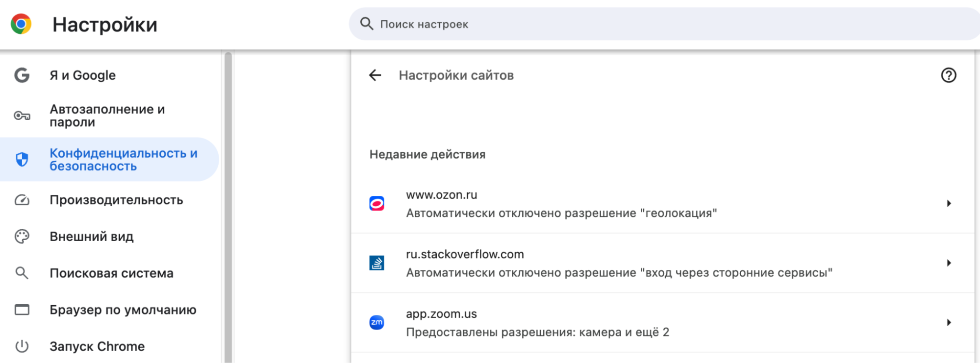980x363 pixels.
Task: Go to Поисковая система section
Action: [x=111, y=273]
